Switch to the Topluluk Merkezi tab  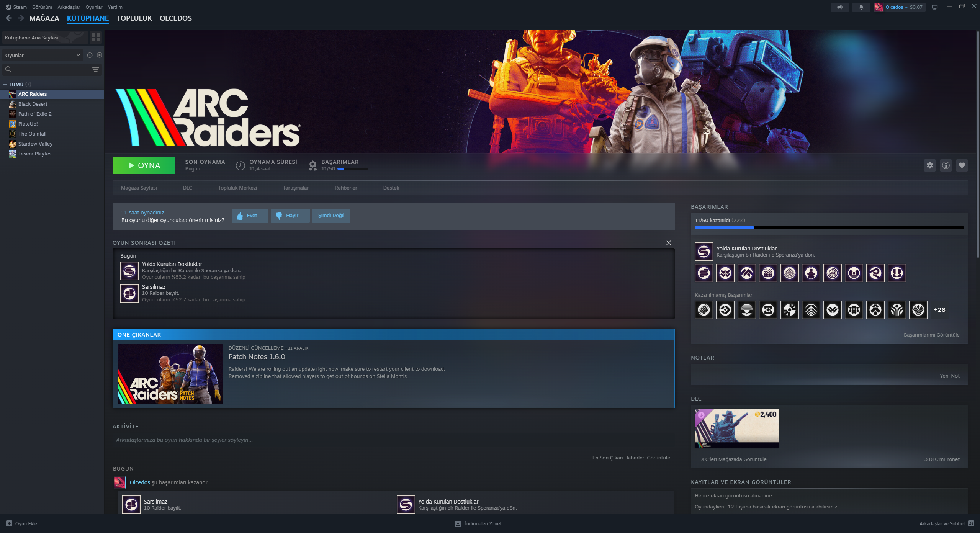click(x=237, y=188)
